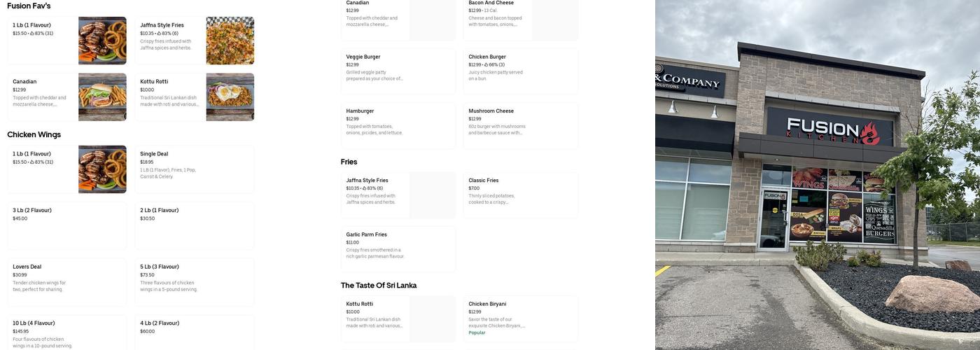Click thumbs-up rating icon on Chicken Burger
The height and width of the screenshot is (350, 980).
click(486, 65)
